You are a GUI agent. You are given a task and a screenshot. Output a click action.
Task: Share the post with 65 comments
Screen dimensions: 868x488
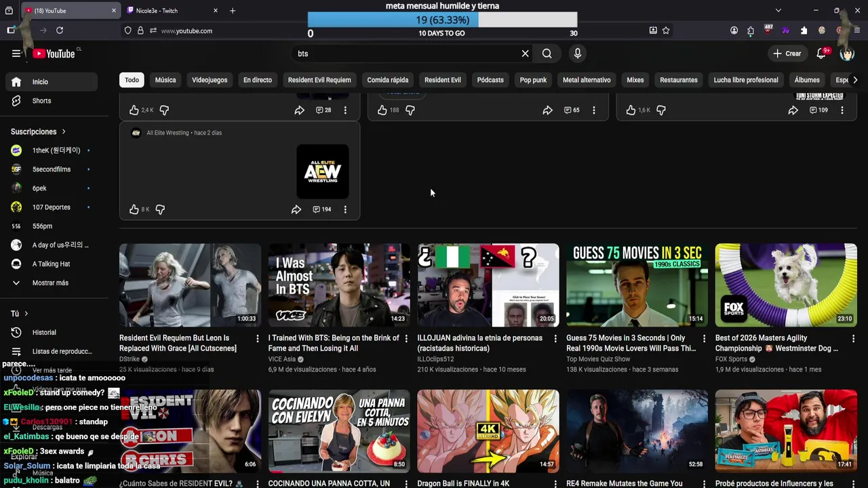coord(547,110)
